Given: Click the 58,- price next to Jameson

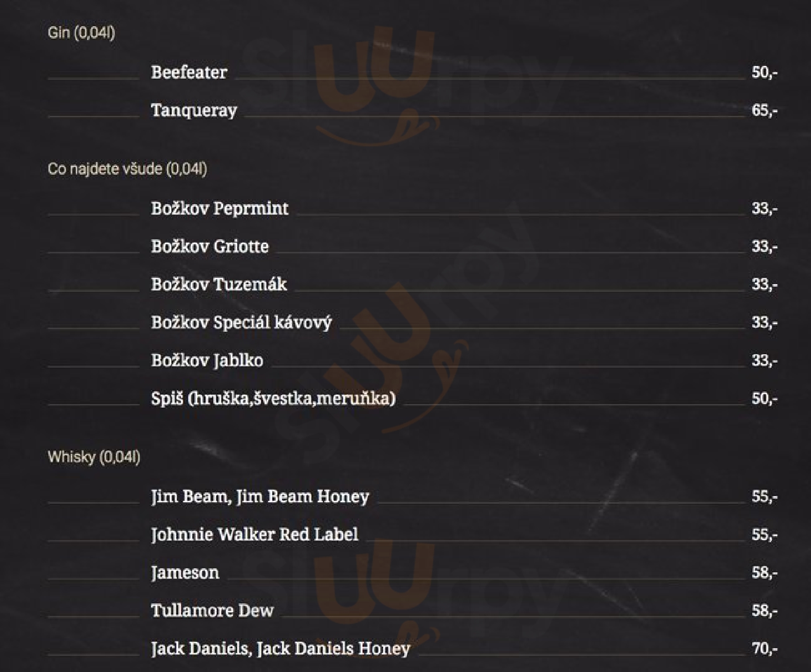Looking at the screenshot, I should pos(765,573).
